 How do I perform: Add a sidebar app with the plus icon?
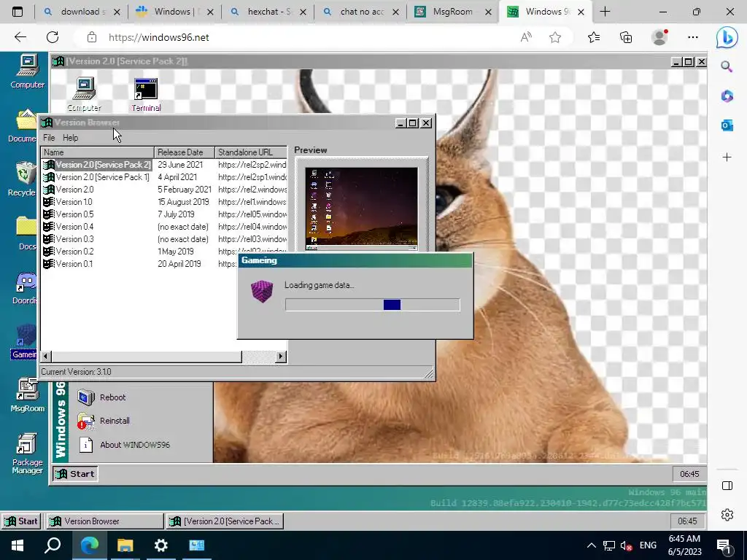(727, 157)
